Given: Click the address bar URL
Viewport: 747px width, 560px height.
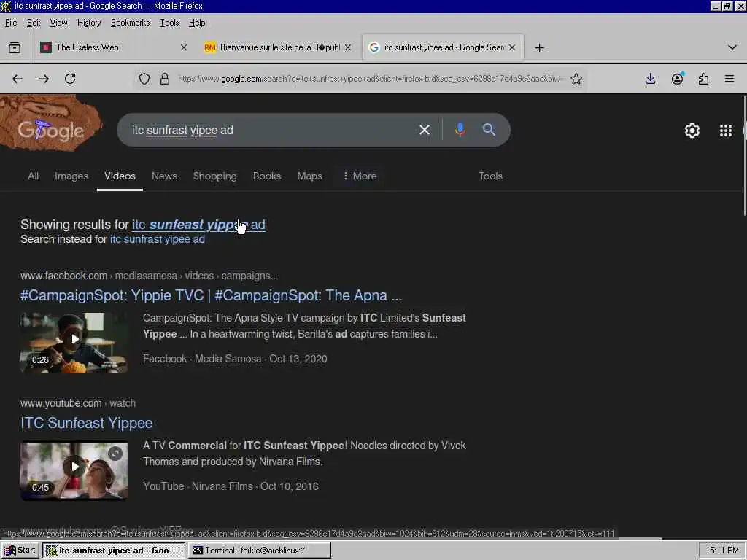Looking at the screenshot, I should pyautogui.click(x=369, y=79).
